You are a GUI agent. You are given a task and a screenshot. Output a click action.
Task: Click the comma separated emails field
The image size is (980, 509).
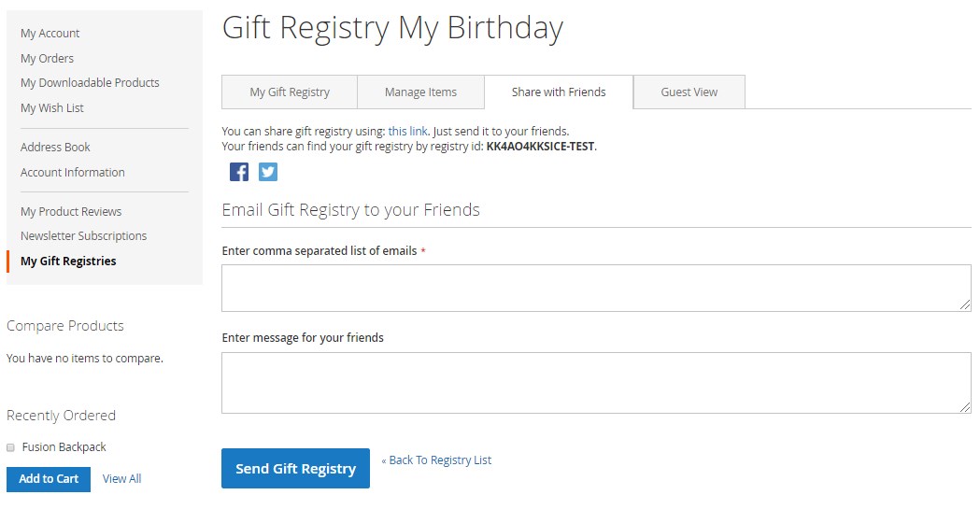596,288
